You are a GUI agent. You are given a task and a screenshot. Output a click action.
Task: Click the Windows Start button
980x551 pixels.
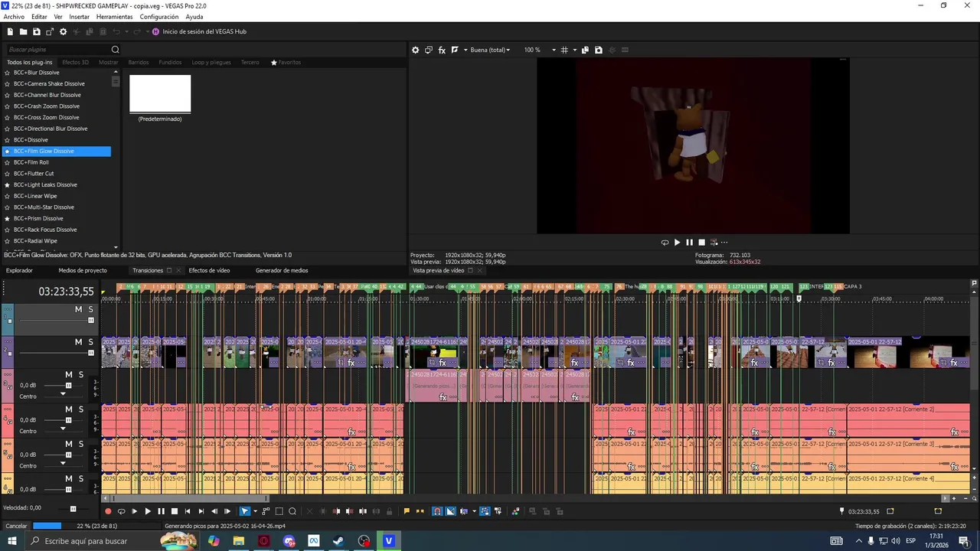point(12,541)
